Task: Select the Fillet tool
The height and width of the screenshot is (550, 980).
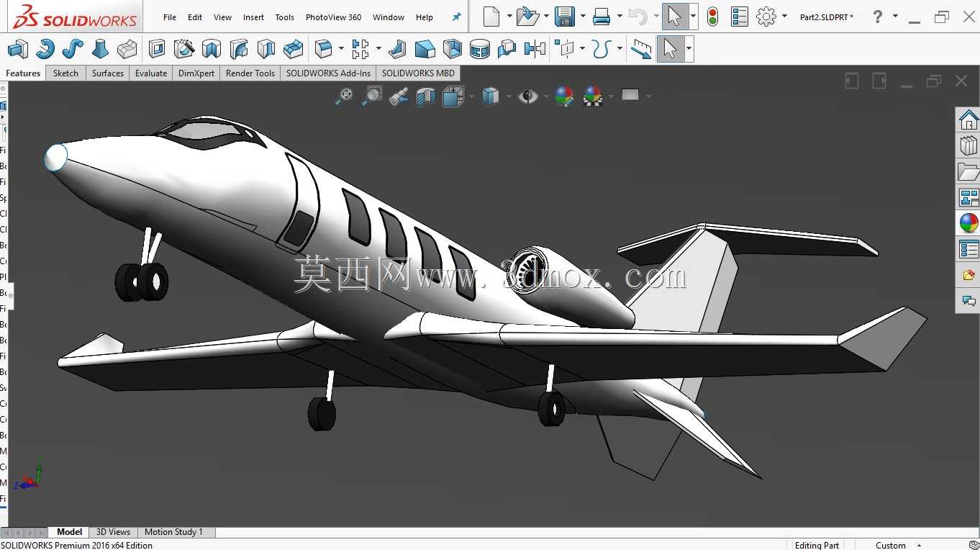Action: [324, 49]
